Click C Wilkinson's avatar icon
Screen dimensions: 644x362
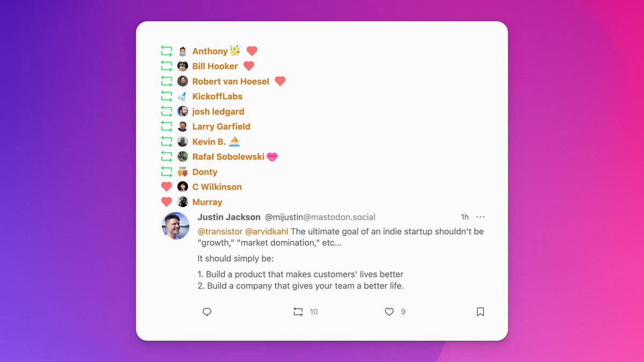click(183, 187)
